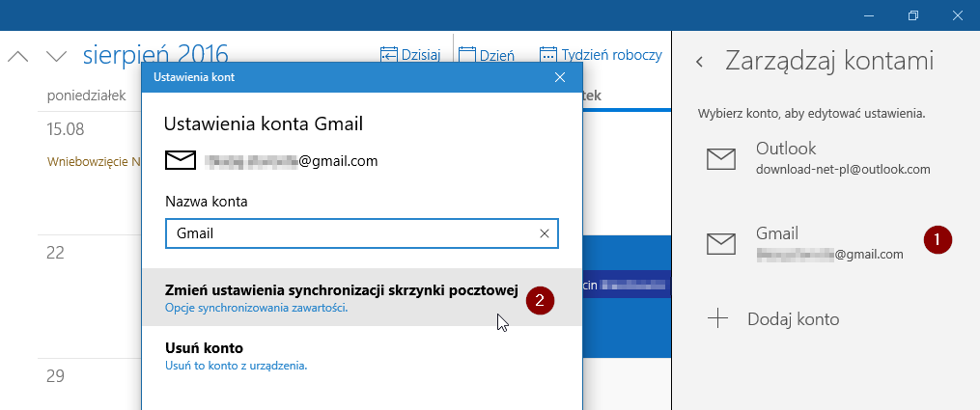980x410 pixels.
Task: Jump to today with Dzisiaj button
Action: point(410,55)
